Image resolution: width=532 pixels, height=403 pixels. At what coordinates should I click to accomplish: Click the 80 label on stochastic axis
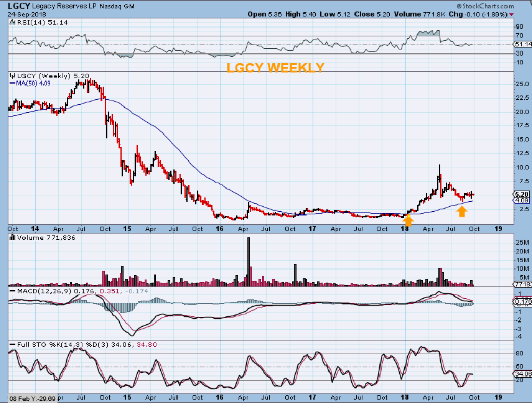[x=519, y=353]
